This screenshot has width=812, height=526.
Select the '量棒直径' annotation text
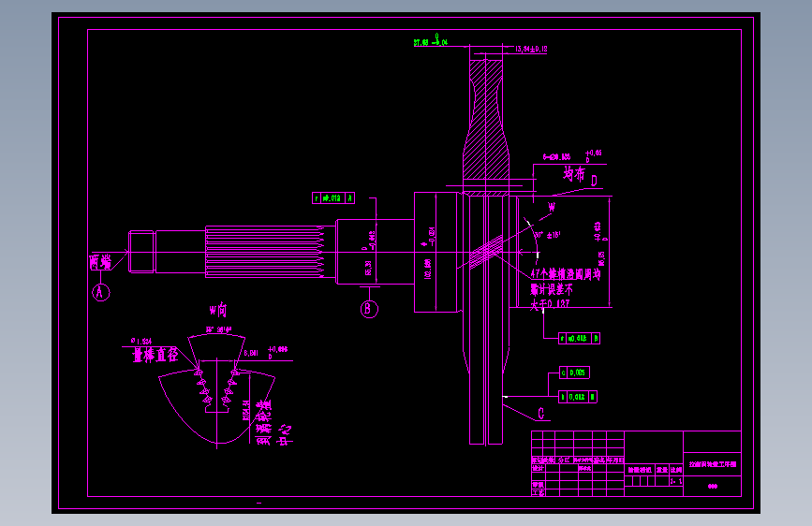tap(155, 355)
